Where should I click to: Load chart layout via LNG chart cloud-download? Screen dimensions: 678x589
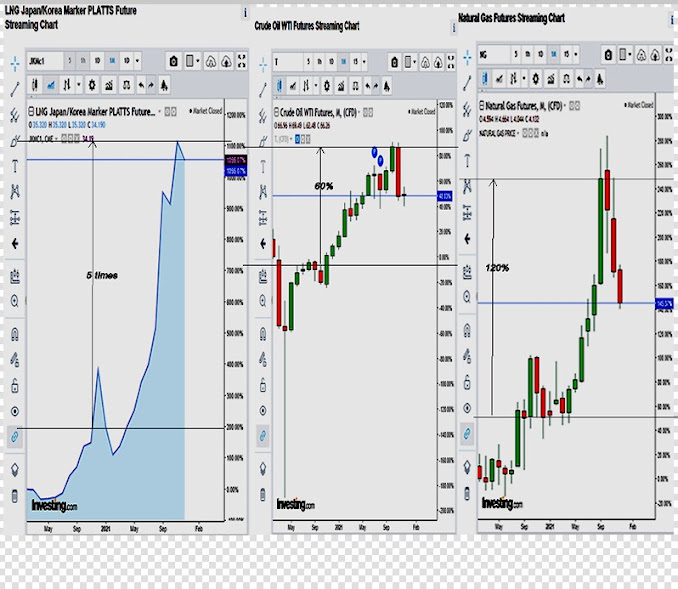click(x=211, y=61)
